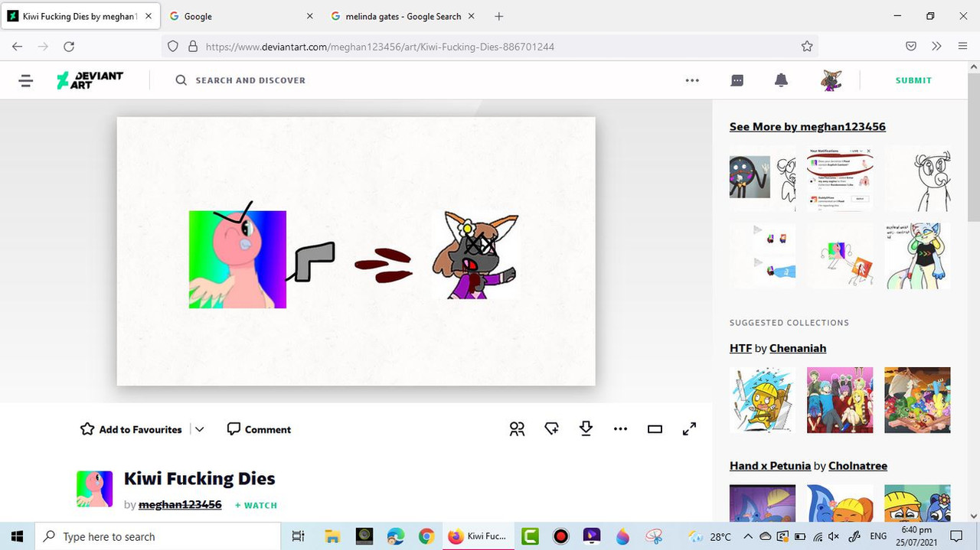Open more options under the artwork

coord(620,429)
